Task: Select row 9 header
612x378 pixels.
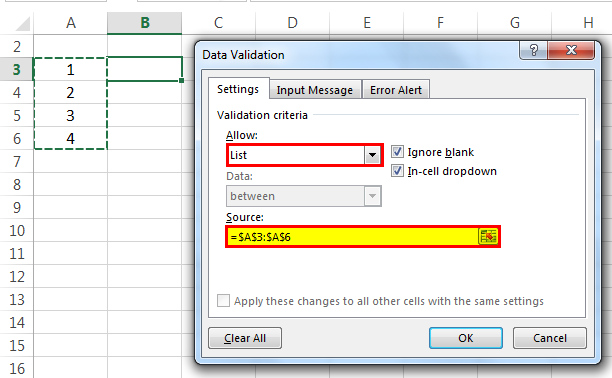Action: 16,208
